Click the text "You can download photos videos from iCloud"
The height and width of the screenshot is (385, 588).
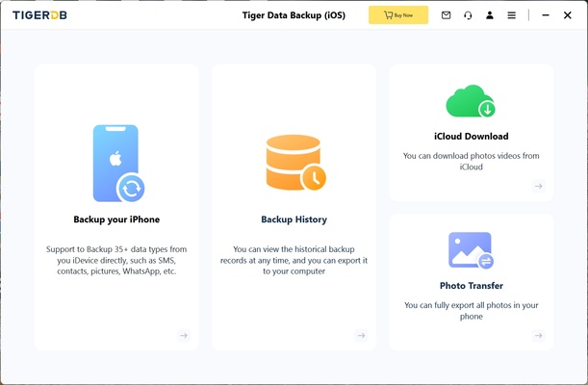point(471,161)
